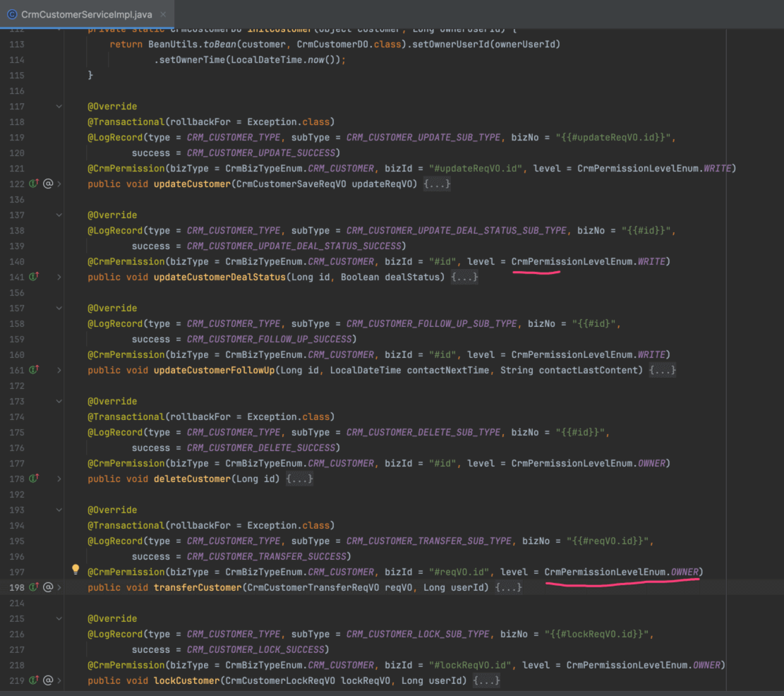The image size is (784, 696).
Task: Expand the folded updateCustomerDealStatus at line 141
Action: click(x=59, y=277)
